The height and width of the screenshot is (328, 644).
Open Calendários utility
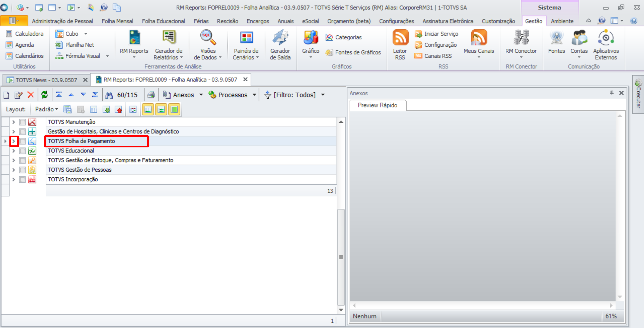point(25,56)
